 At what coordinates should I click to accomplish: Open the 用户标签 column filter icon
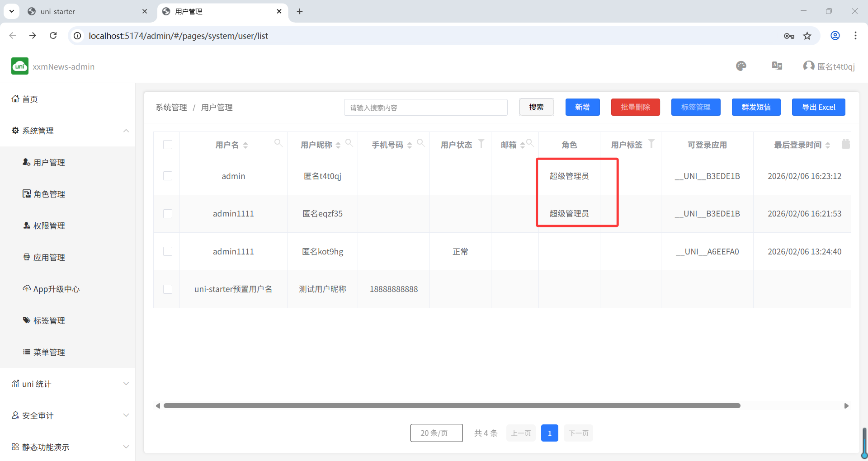click(651, 143)
